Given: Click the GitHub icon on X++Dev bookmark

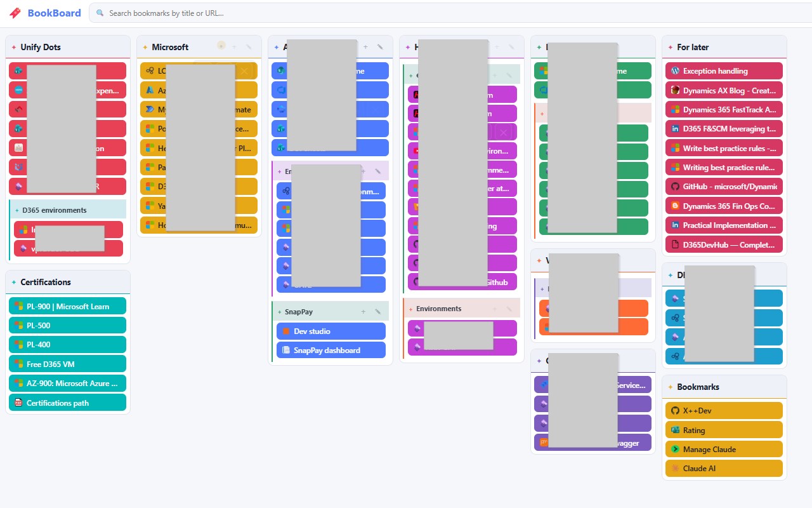Looking at the screenshot, I should pos(675,411).
